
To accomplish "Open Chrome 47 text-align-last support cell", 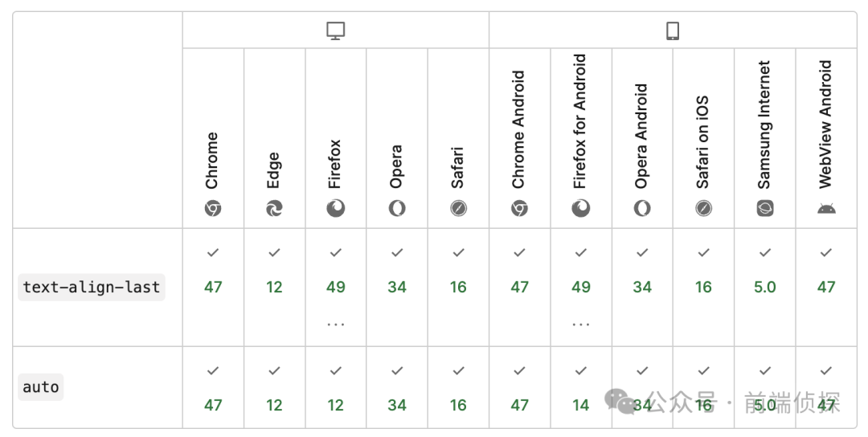I will click(213, 287).
